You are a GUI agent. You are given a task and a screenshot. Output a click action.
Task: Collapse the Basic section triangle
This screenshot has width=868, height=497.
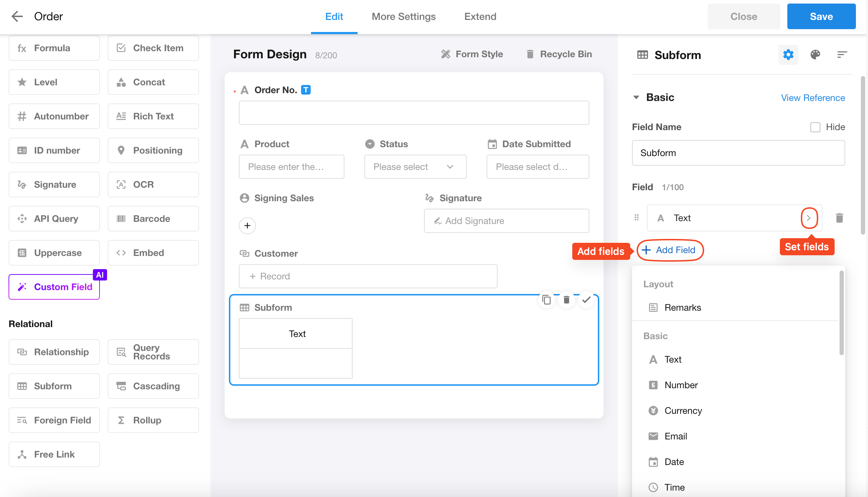point(636,97)
